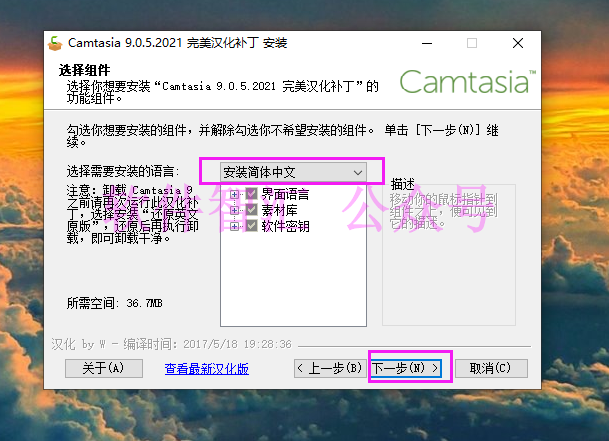Minimize the installer window
Image resolution: width=609 pixels, height=441 pixels.
[x=427, y=43]
